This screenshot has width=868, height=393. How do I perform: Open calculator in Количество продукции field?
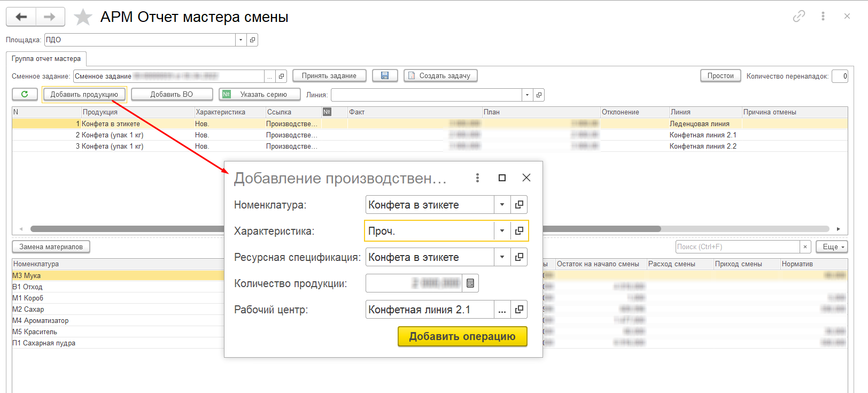470,283
